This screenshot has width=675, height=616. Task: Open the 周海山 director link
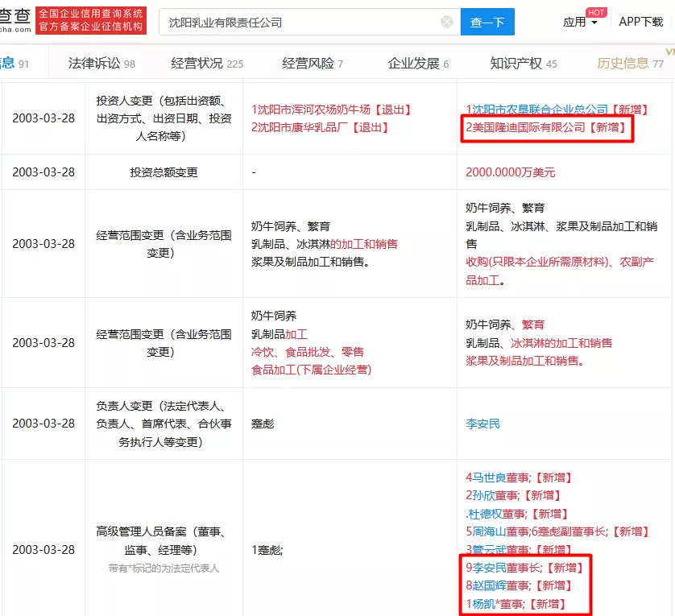487,531
